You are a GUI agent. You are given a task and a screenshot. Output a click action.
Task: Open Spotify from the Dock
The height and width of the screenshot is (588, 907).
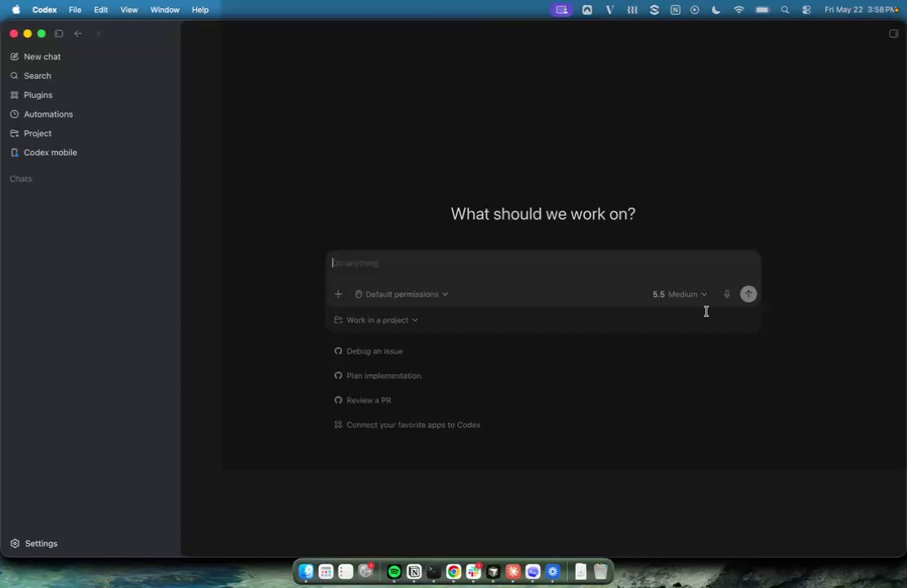pyautogui.click(x=395, y=572)
